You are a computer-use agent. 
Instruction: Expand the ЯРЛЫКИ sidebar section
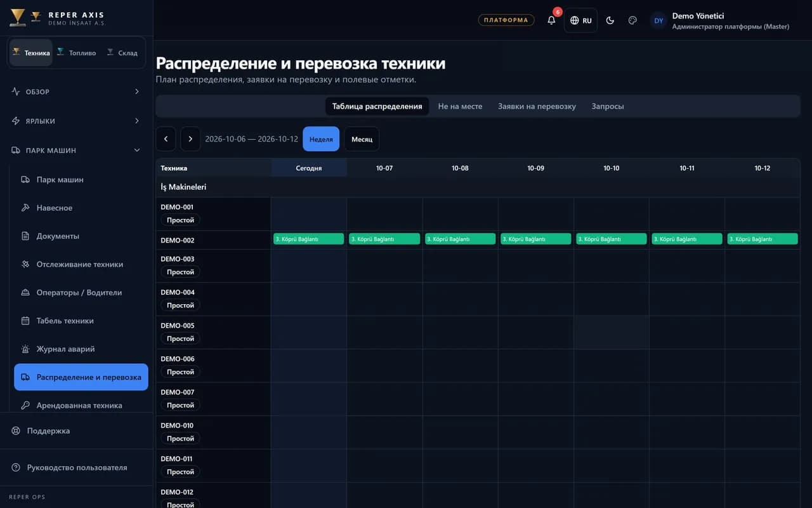(x=76, y=121)
